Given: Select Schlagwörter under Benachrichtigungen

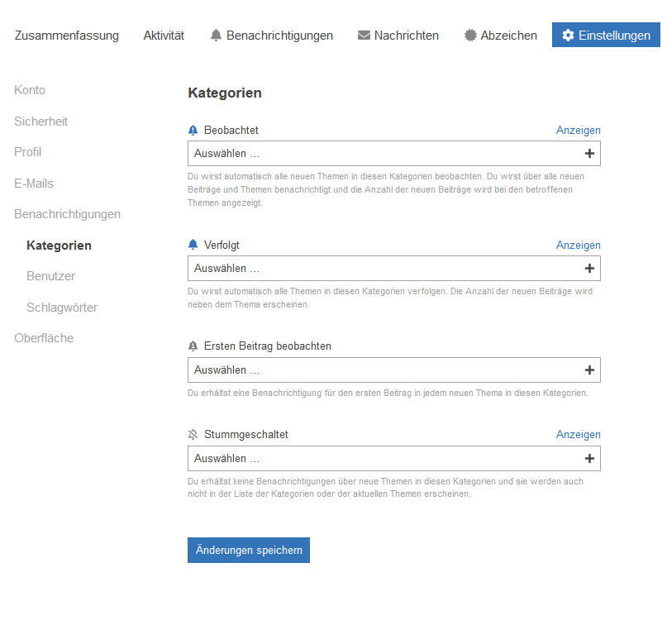Looking at the screenshot, I should (x=62, y=308).
